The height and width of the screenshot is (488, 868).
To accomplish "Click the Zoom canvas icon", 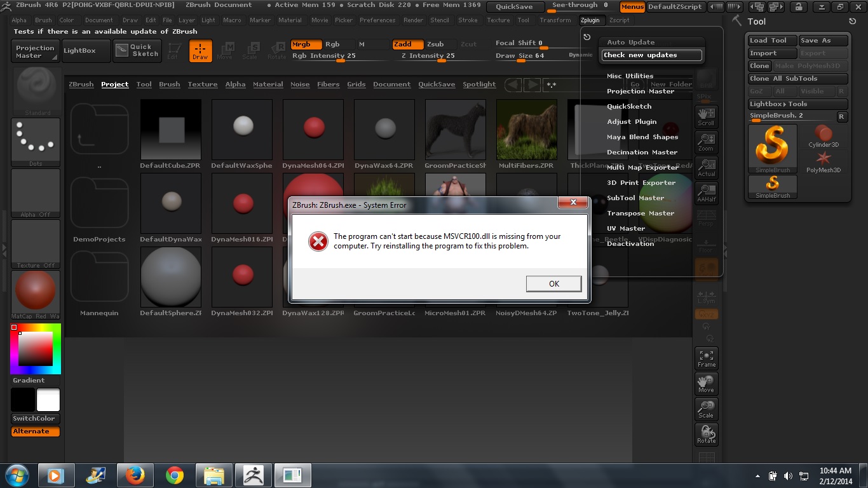I will pyautogui.click(x=706, y=142).
